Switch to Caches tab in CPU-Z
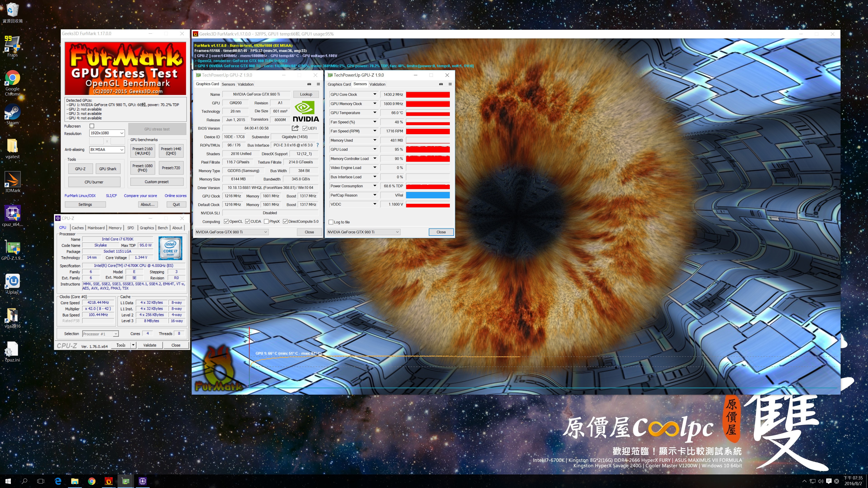Viewport: 868px width, 488px height. tap(78, 228)
